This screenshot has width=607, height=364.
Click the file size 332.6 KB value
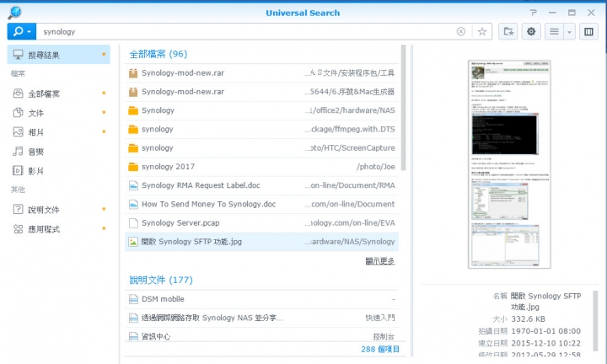(x=528, y=319)
